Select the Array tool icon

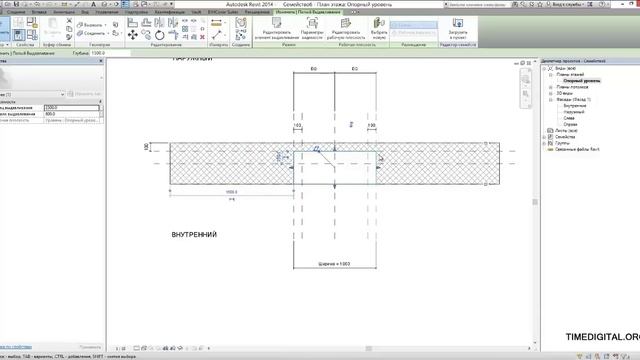coord(185,29)
